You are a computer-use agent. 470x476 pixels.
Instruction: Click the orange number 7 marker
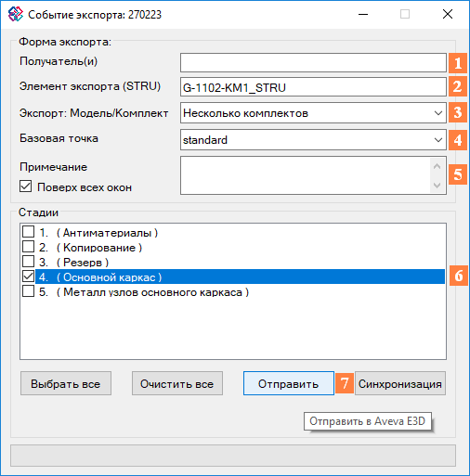tap(345, 383)
